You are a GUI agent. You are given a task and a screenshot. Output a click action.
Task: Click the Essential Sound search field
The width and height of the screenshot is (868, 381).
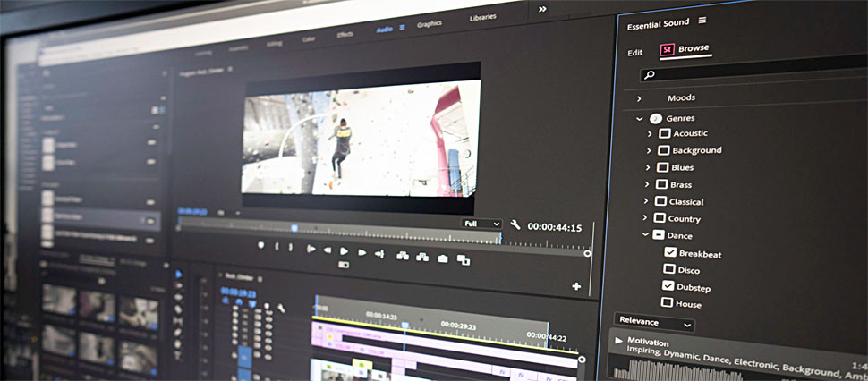point(752,75)
